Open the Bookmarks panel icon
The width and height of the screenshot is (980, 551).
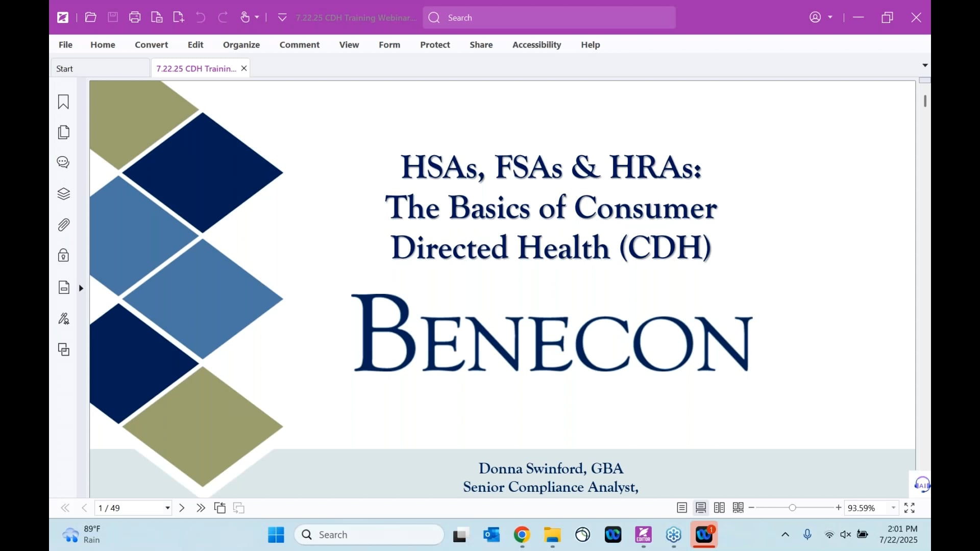pos(63,102)
